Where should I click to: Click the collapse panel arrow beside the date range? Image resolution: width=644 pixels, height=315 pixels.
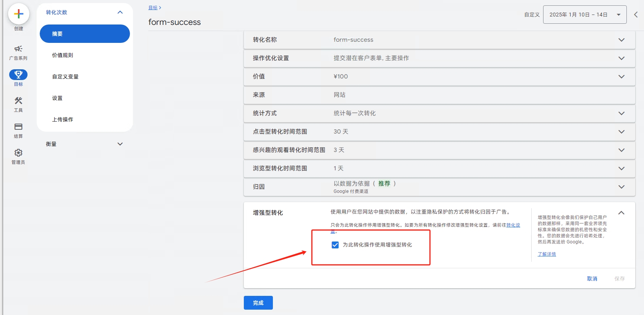click(636, 15)
